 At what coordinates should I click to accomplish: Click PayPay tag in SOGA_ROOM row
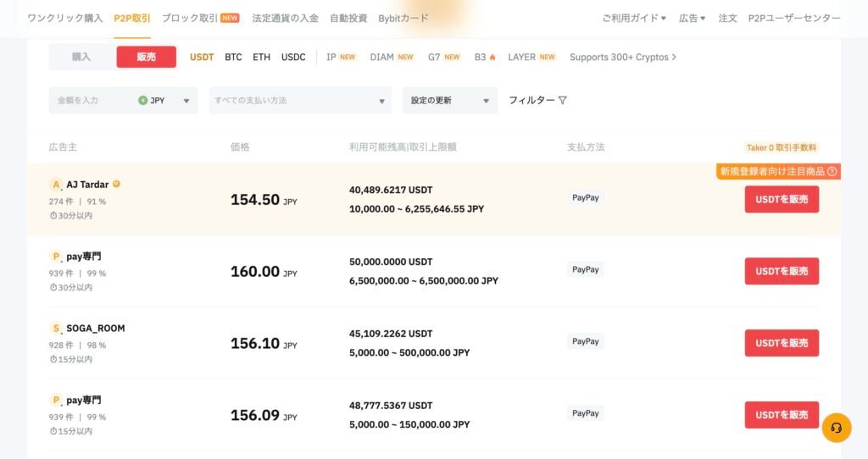pos(585,341)
